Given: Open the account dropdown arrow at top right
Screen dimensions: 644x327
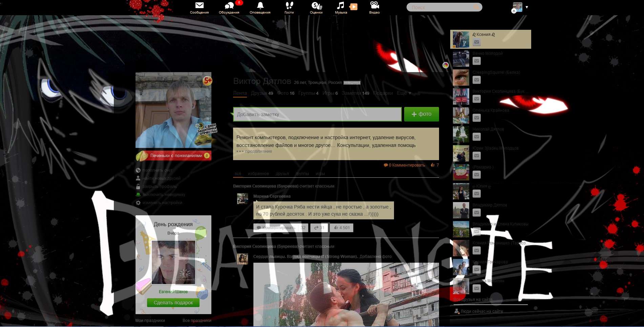Looking at the screenshot, I should [527, 7].
